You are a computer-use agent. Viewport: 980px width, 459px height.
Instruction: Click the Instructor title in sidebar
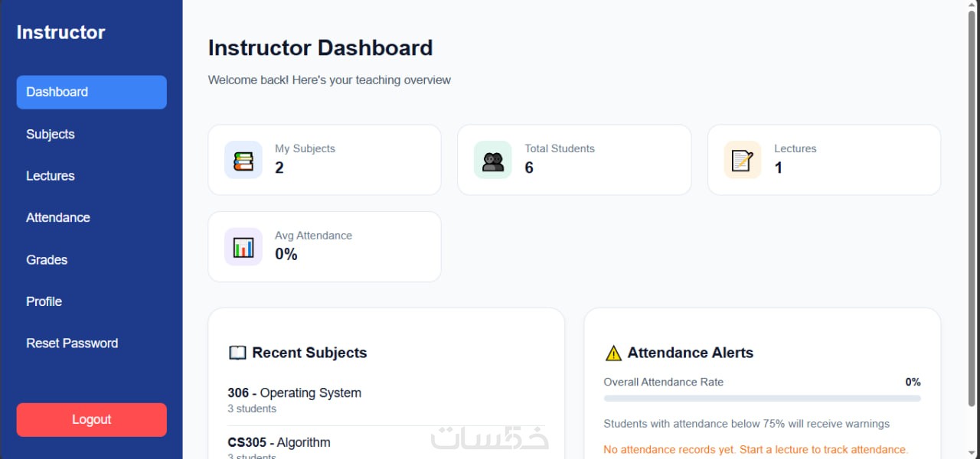pos(61,32)
